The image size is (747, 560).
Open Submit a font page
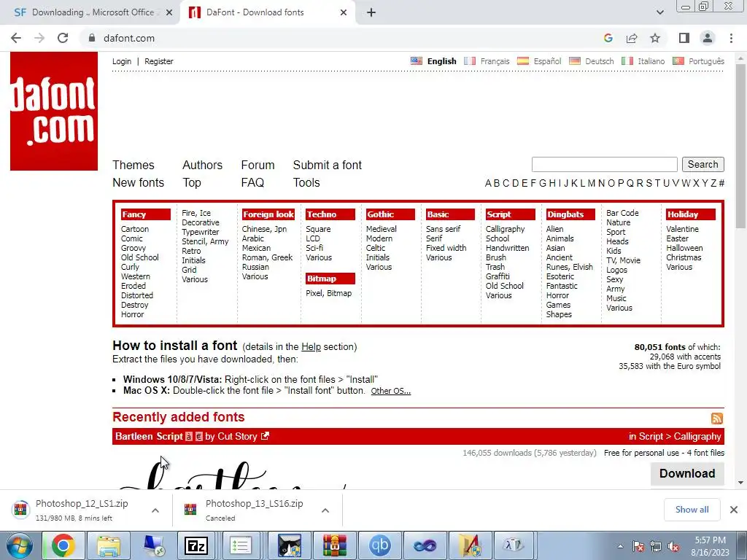(328, 165)
